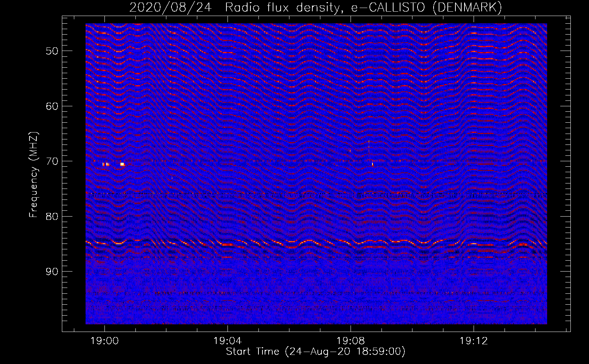
Task: Click the 19:00 time tick label
Action: click(x=104, y=341)
